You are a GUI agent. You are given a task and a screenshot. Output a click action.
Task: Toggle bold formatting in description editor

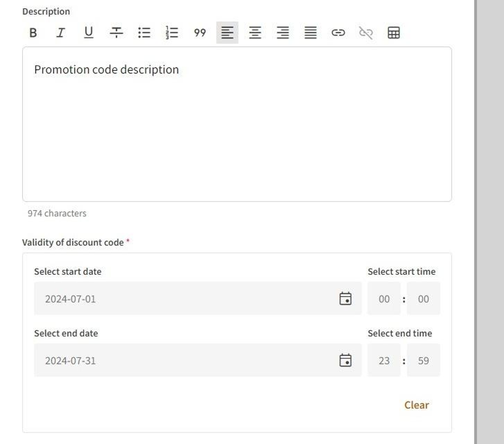click(33, 32)
